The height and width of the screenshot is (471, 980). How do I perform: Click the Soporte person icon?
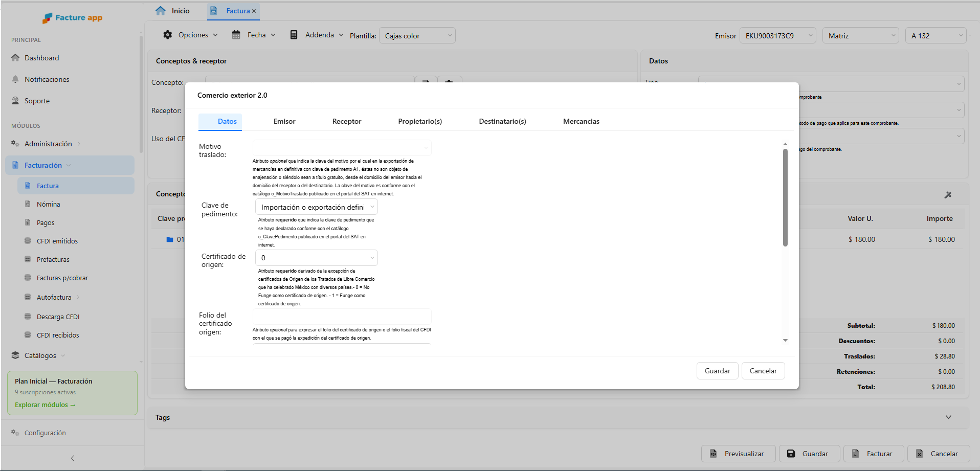point(15,101)
